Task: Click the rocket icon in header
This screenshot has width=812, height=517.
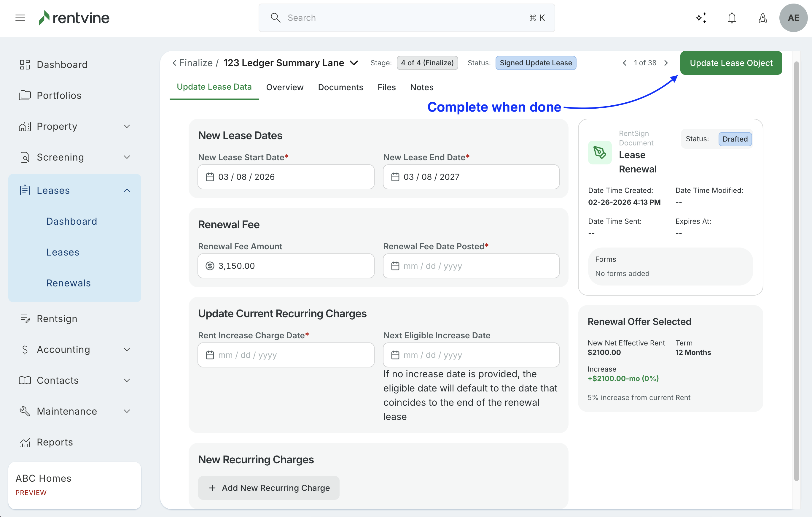Action: 762,18
